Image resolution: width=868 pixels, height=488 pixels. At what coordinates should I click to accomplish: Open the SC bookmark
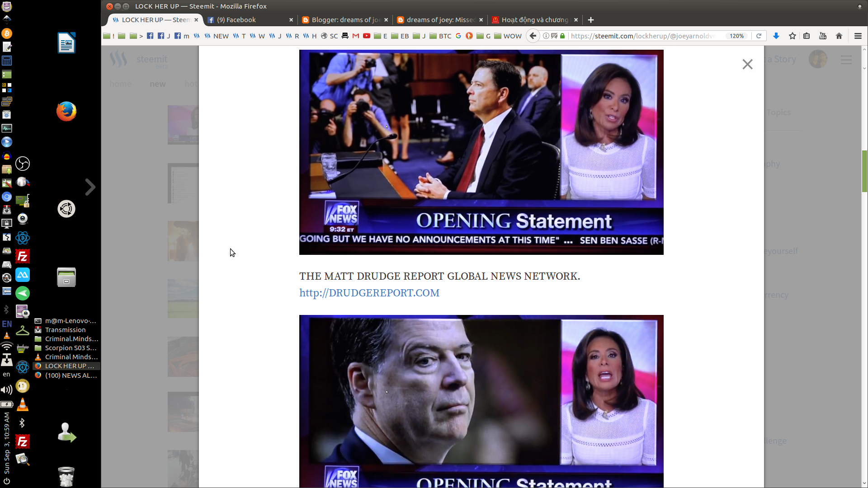click(x=330, y=36)
